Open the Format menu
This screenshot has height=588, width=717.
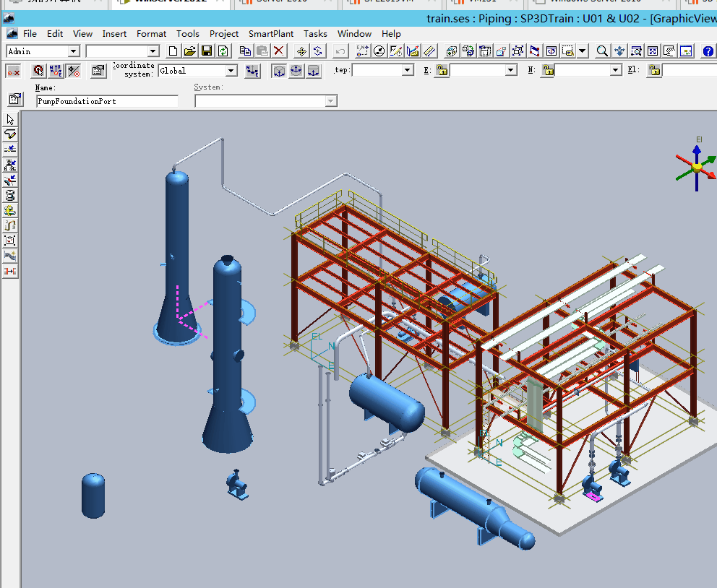coord(151,34)
